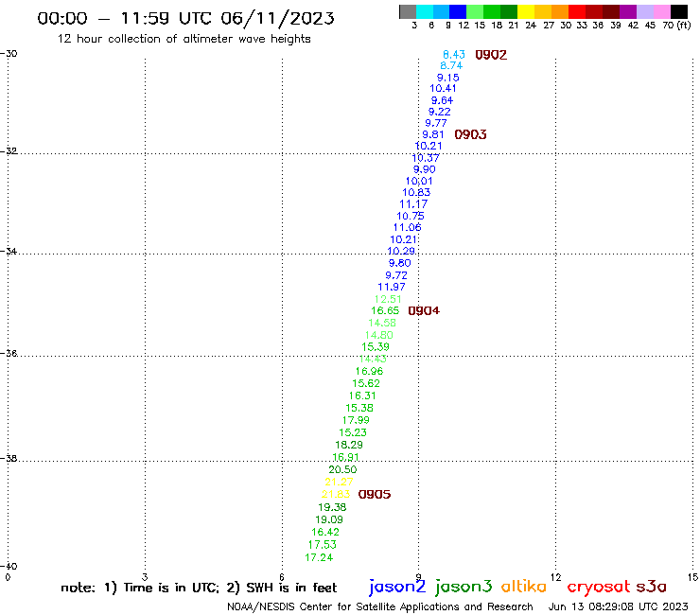Click the 'Jun 13 08:29:08 UTC 2023' timestamp
The image size is (700, 615).
coord(619,606)
